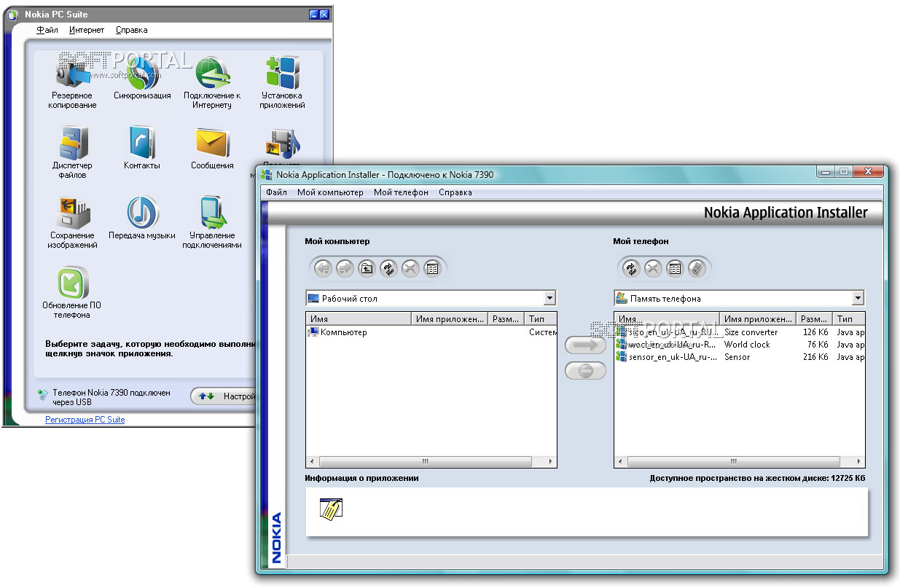
Task: Select Sensor row in phone list
Action: pos(740,357)
